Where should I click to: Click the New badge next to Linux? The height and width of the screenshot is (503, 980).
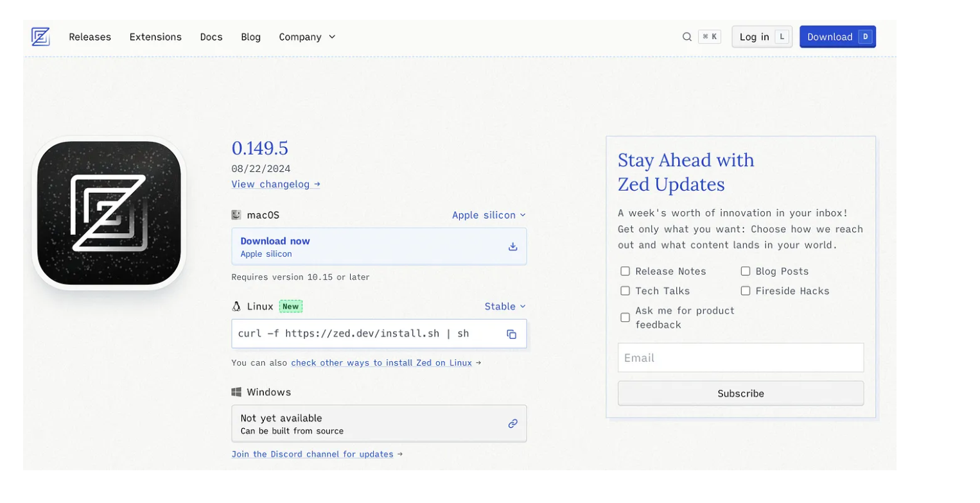(x=290, y=307)
